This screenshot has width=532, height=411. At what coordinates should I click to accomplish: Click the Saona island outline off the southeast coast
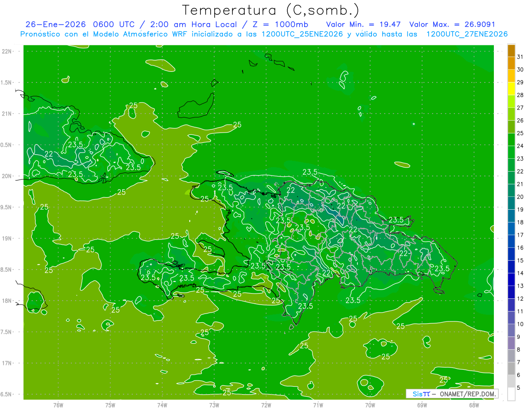439,290
